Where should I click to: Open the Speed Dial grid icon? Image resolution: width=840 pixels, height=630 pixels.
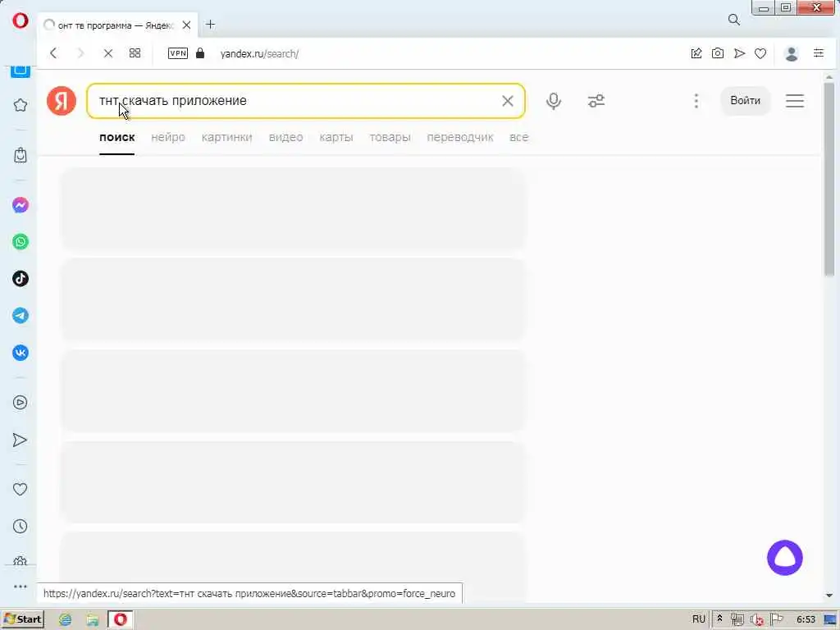click(135, 53)
